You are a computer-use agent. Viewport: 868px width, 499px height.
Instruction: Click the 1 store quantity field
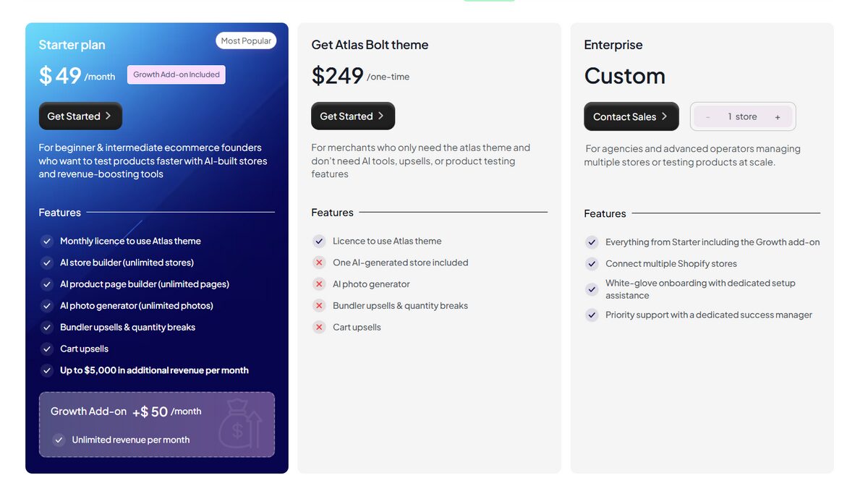tap(743, 116)
